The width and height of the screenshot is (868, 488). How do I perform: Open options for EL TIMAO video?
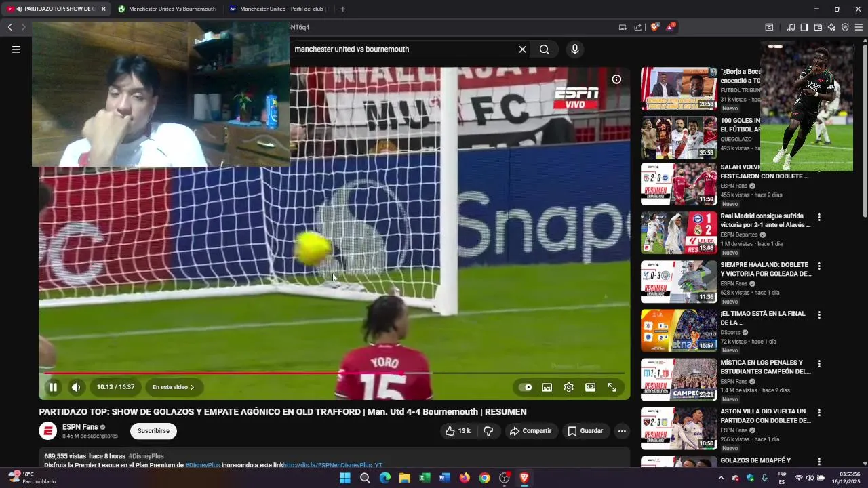pyautogui.click(x=819, y=315)
